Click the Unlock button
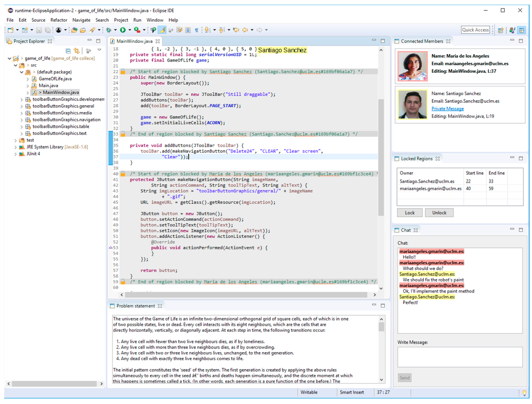 coord(439,213)
